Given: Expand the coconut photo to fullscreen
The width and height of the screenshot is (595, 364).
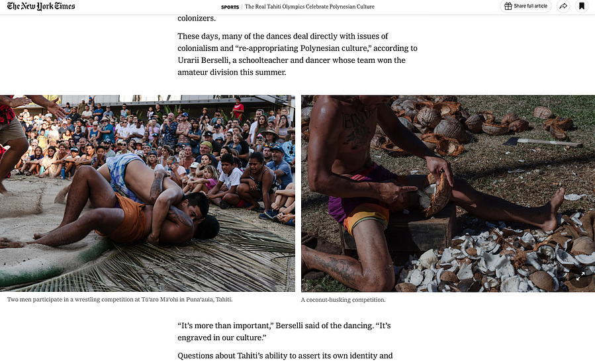Looking at the screenshot, I should [580, 277].
